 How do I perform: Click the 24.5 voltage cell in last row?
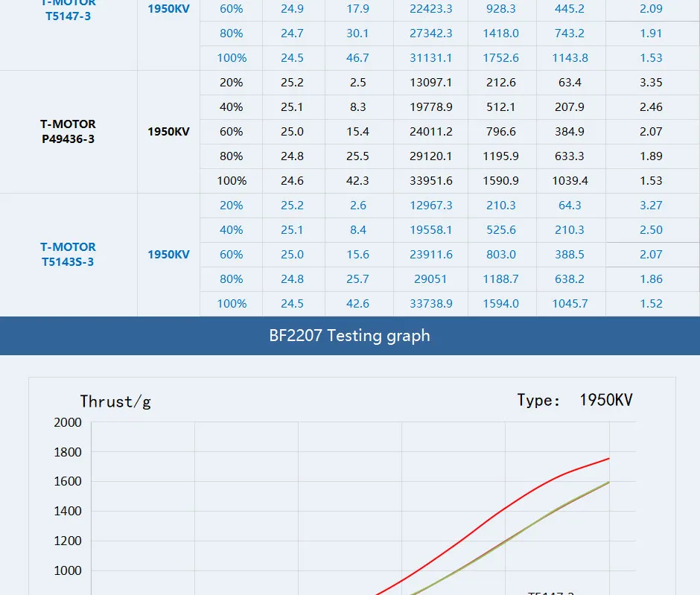tap(294, 303)
